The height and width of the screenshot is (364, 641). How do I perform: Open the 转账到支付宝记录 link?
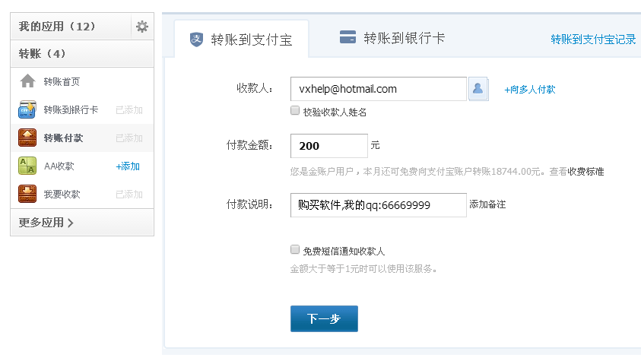(x=593, y=40)
